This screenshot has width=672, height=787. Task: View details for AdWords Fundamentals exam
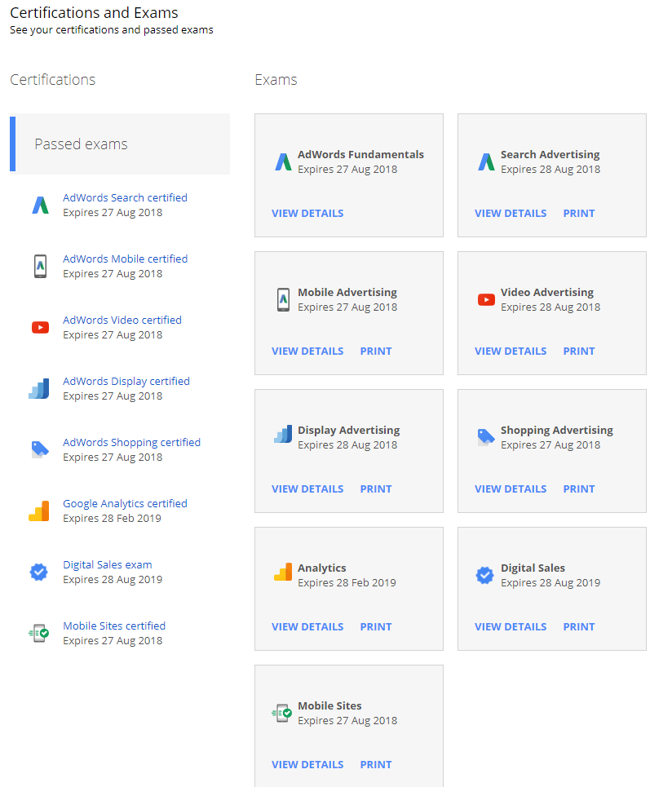click(x=307, y=214)
